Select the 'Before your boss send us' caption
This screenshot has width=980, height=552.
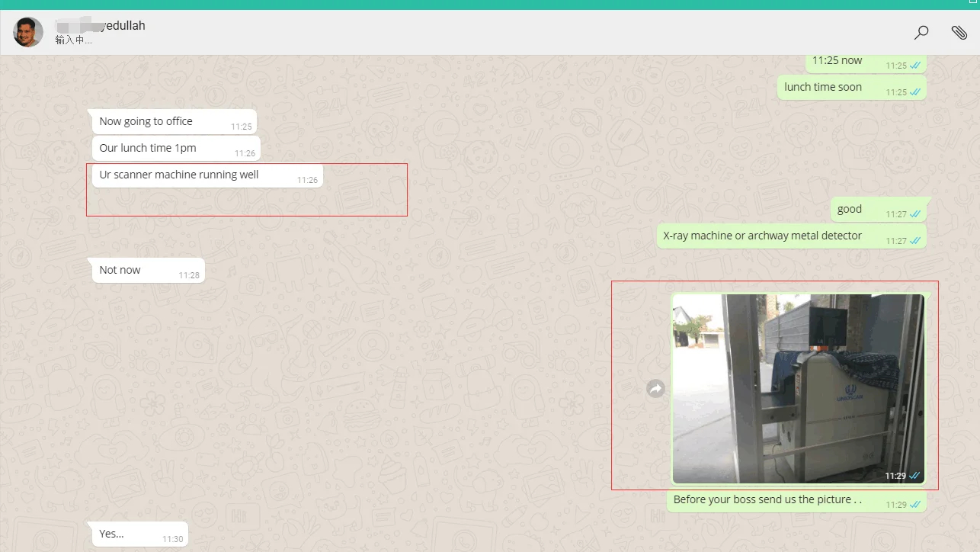coord(767,499)
